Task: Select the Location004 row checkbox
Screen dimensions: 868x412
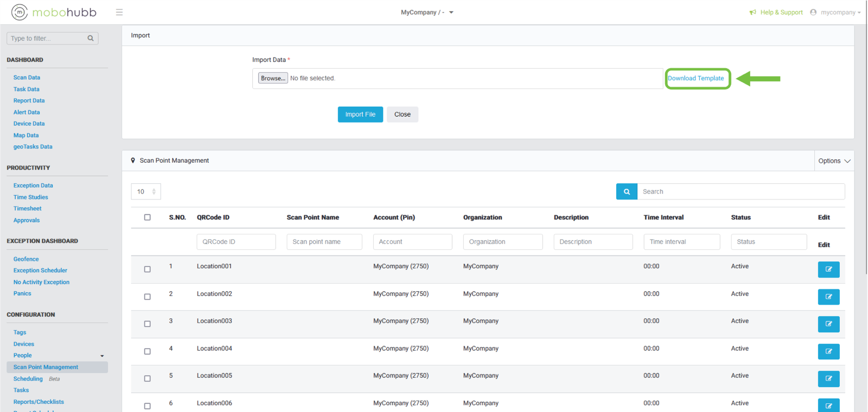Action: coord(147,351)
